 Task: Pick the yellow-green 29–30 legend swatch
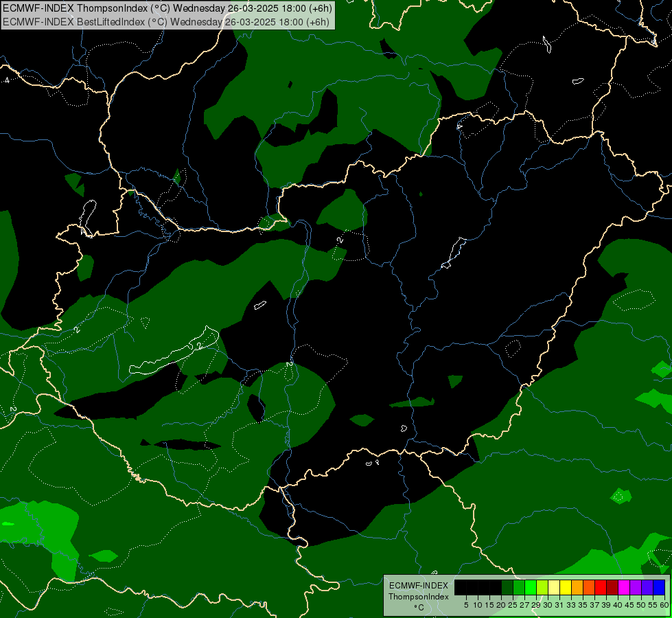coord(542,587)
